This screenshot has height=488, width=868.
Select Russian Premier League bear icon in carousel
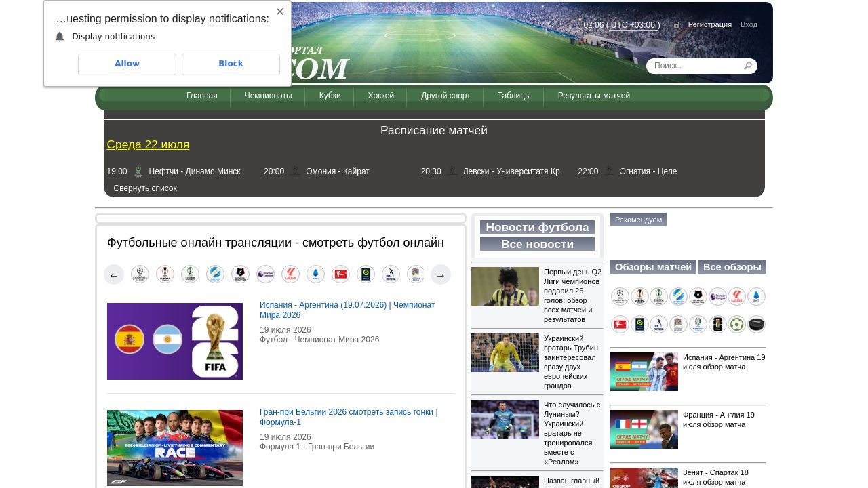[x=240, y=274]
